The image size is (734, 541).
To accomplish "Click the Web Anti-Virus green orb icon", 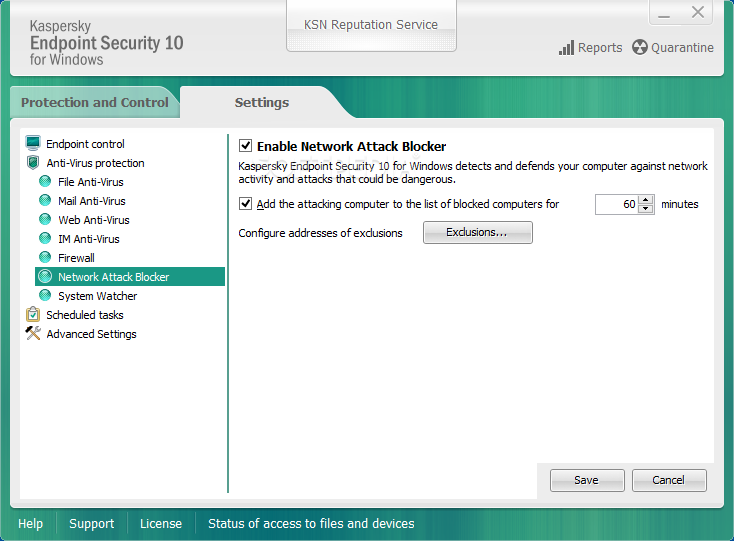I will point(45,219).
